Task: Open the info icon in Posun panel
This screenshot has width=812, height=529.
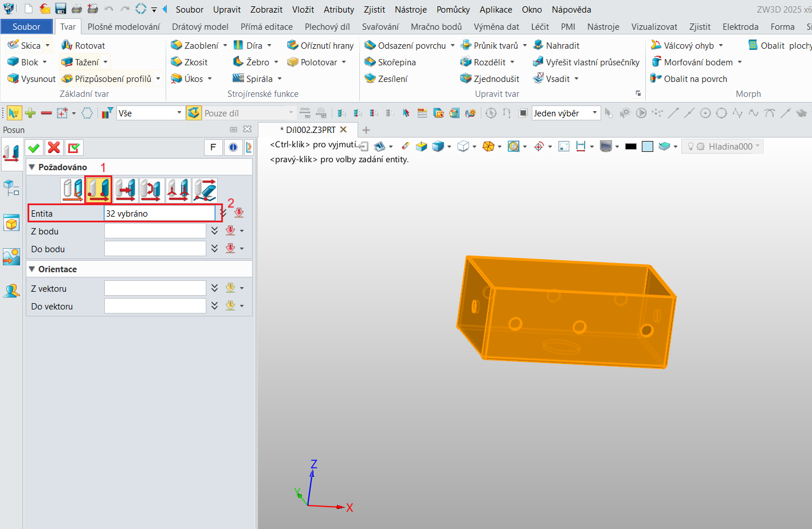Action: (233, 148)
